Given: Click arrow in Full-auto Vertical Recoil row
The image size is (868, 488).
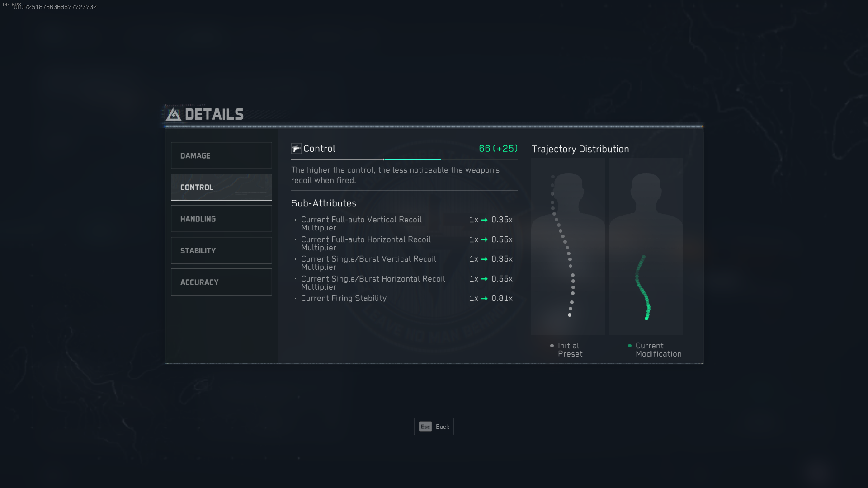Looking at the screenshot, I should 484,220.
